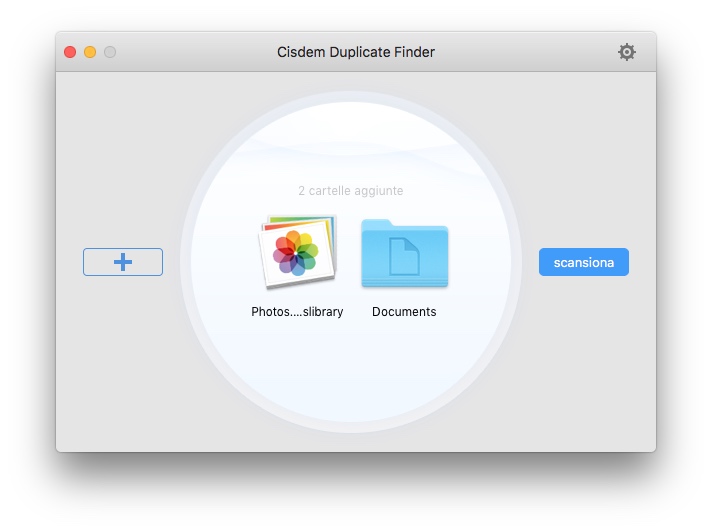Screen dimensions: 712x532
Task: Close the window with red button
Action: point(70,52)
